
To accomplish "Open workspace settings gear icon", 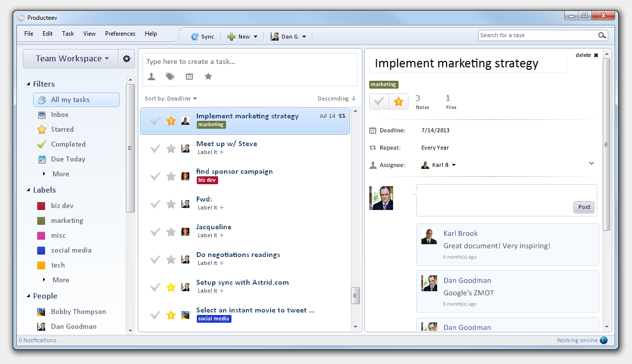I will coord(126,58).
